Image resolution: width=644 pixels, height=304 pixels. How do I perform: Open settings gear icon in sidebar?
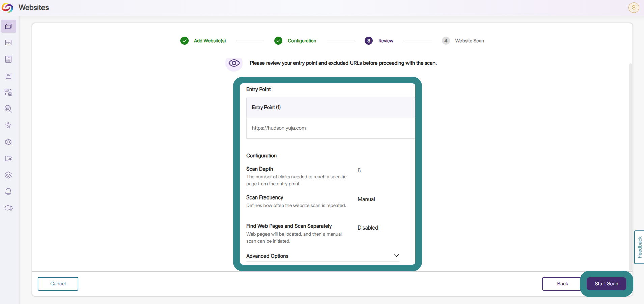(8, 142)
